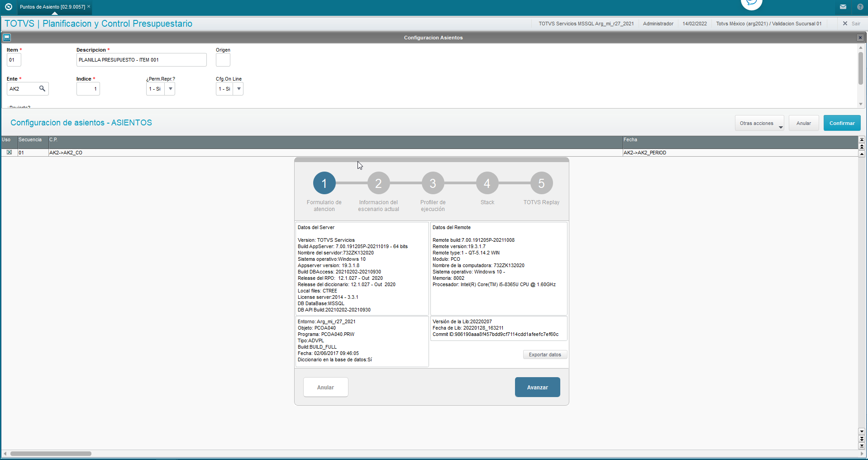Click the date 14/02/2022 in header
This screenshot has width=868, height=460.
695,24
